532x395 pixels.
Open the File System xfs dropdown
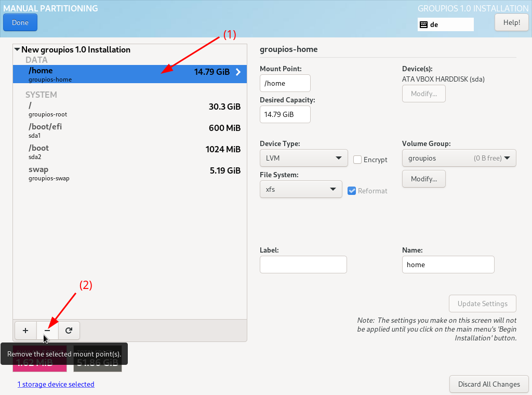pos(300,189)
